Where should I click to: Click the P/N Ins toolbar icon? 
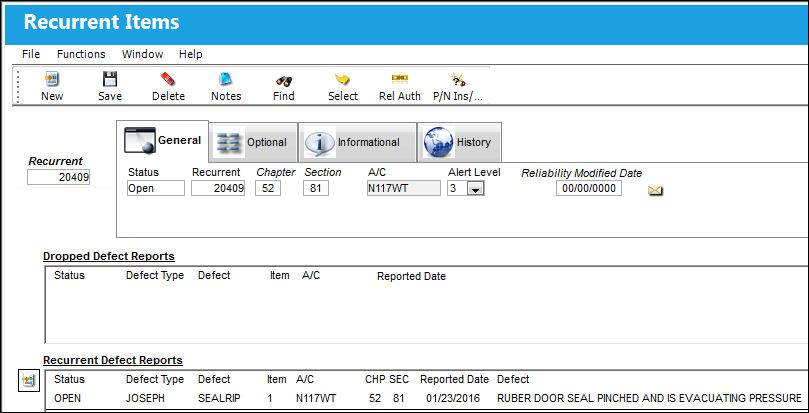458,80
